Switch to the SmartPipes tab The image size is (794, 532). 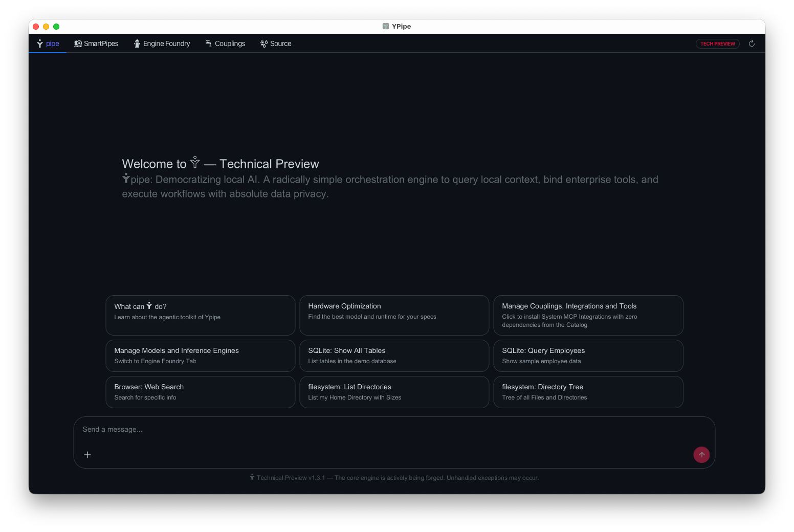[96, 43]
